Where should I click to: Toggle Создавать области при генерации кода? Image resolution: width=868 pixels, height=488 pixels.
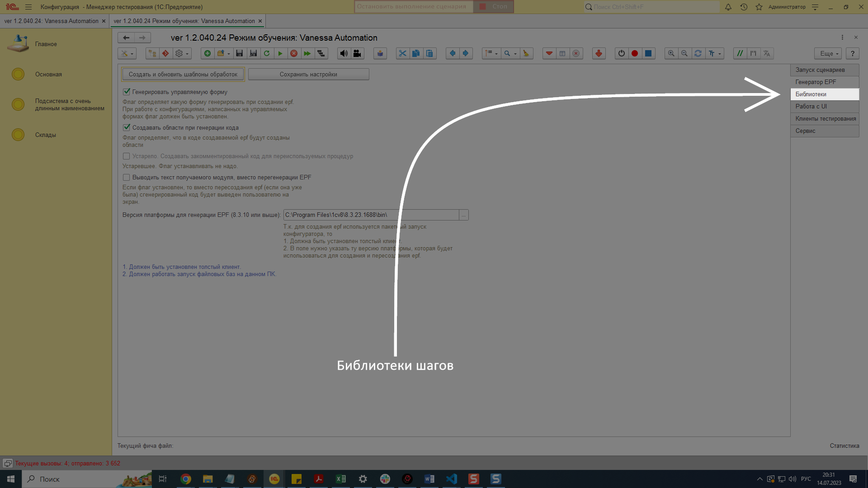click(127, 127)
